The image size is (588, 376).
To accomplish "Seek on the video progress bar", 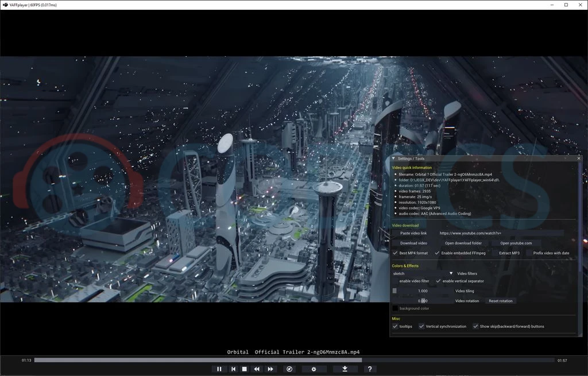I will pyautogui.click(x=295, y=361).
